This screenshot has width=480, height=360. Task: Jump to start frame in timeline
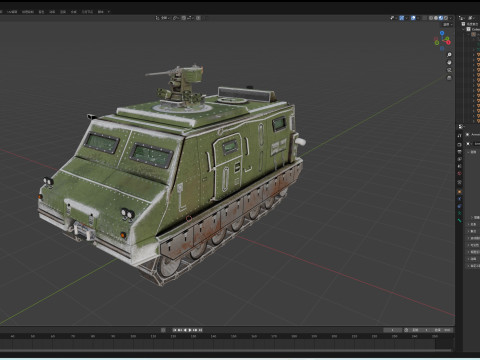[x=175, y=330]
